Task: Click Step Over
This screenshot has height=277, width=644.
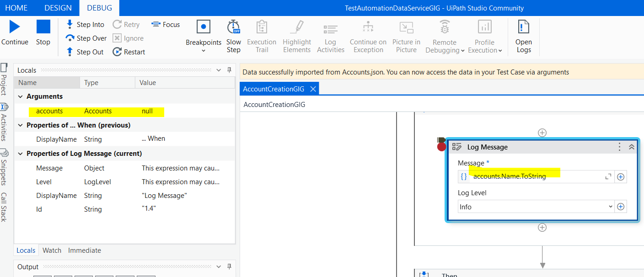Action: (x=86, y=38)
